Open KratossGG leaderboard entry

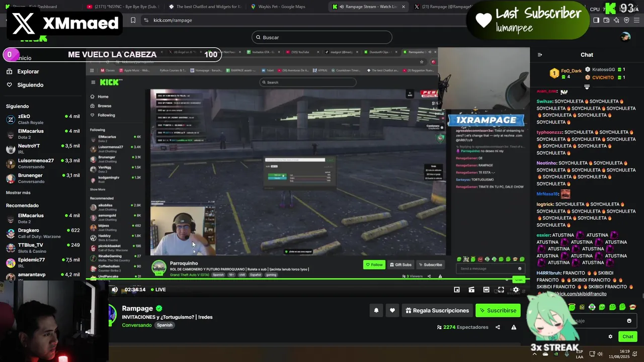pyautogui.click(x=605, y=69)
